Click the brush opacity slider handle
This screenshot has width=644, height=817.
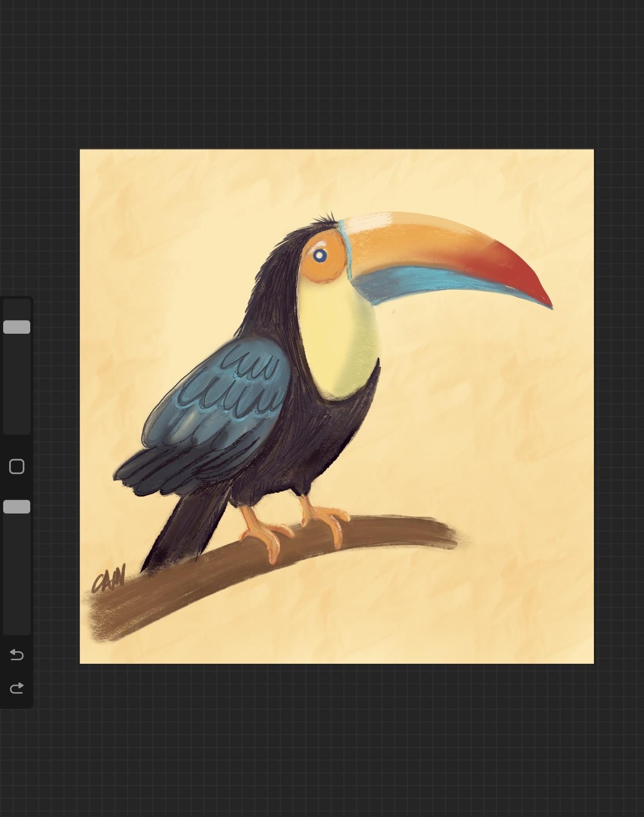17,507
